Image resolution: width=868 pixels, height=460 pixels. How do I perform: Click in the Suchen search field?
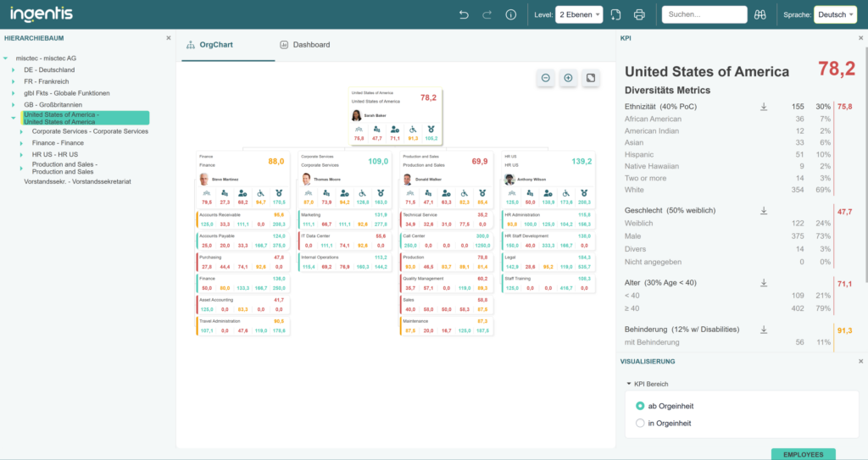point(704,14)
